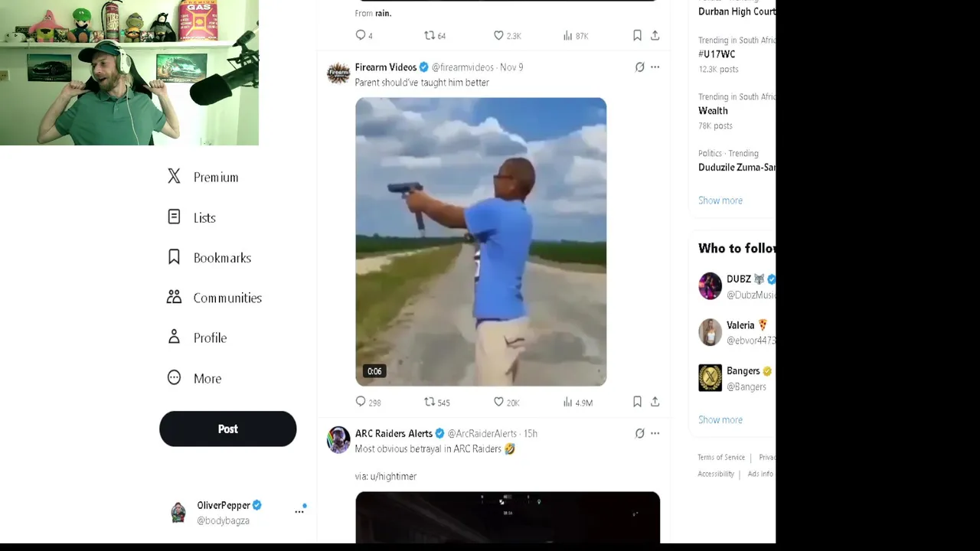Open the three-dot menu on Firearm Videos post
Screen dimensions: 980x551
(655, 67)
